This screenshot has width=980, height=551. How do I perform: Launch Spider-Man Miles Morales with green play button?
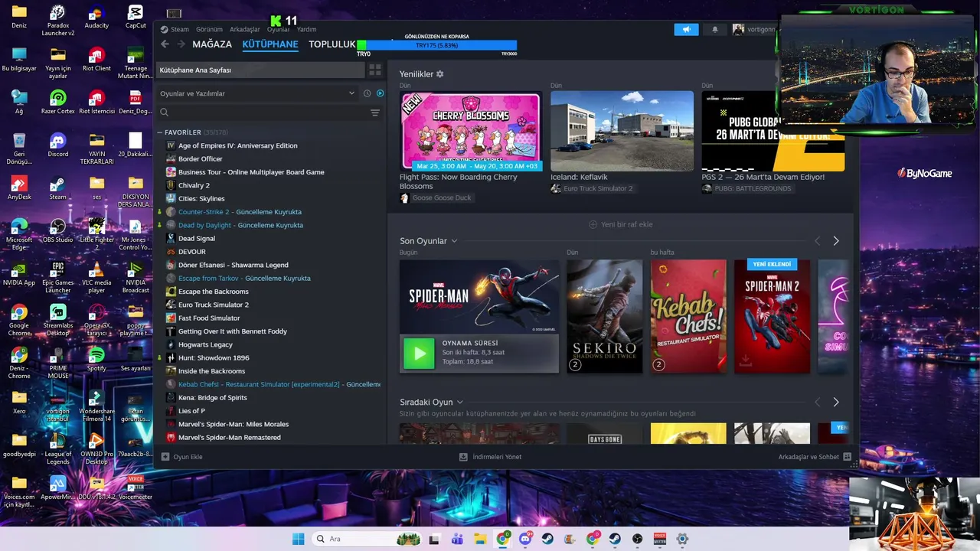[419, 354]
